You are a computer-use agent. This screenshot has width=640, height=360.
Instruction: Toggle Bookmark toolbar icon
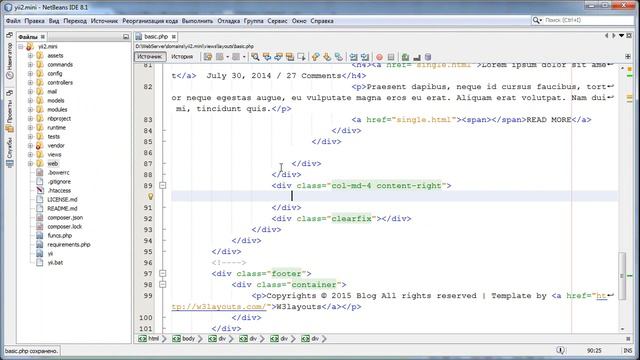pyautogui.click(x=338, y=57)
